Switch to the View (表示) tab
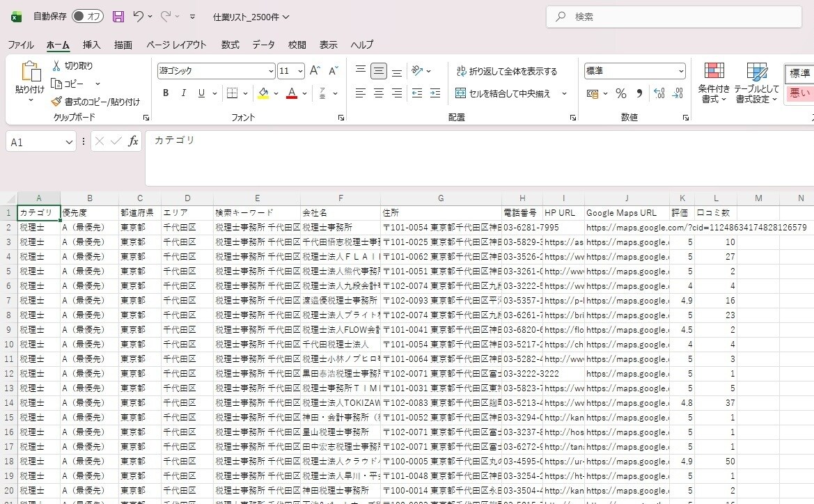This screenshot has width=814, height=504. [x=328, y=45]
